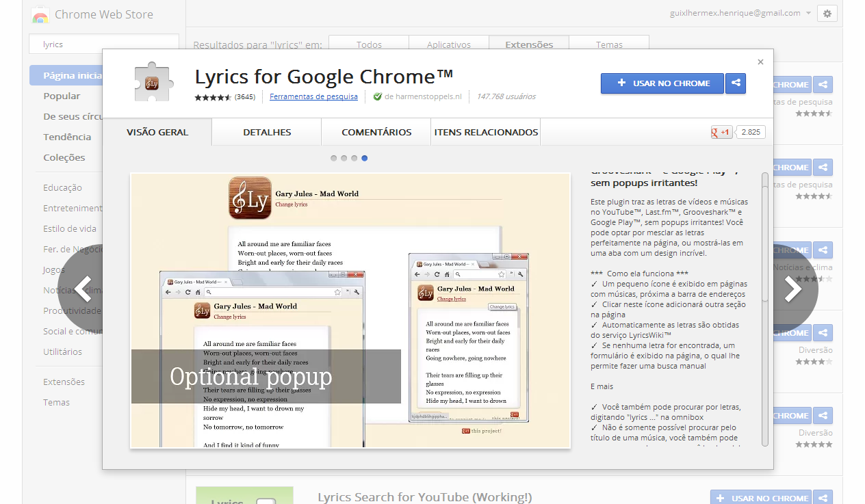Go to the next screenshot with right arrow

794,289
